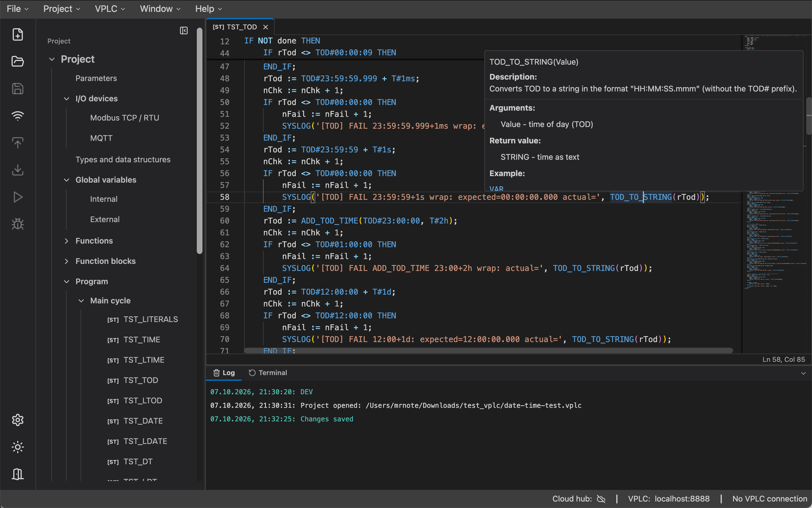
Task: Open the Window menu
Action: 160,9
